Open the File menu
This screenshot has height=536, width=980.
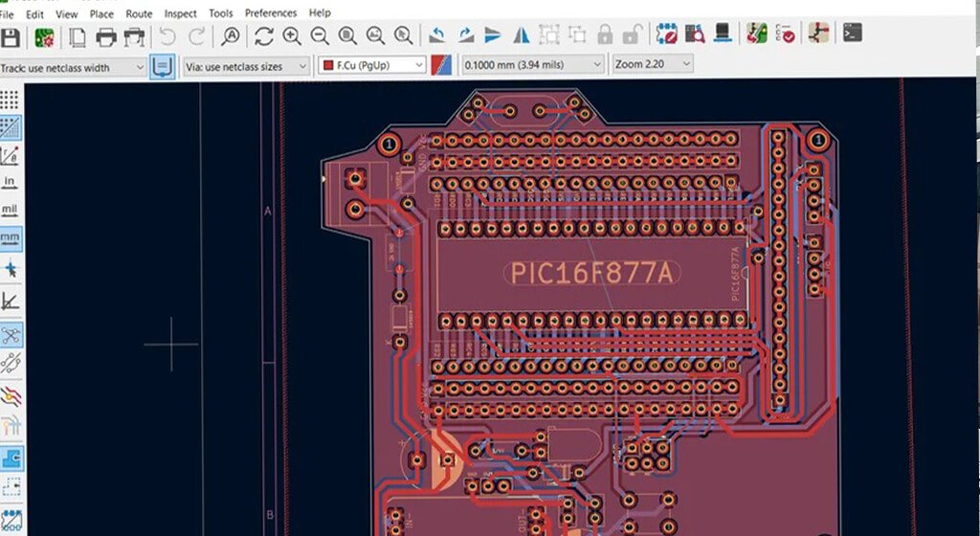[x=7, y=14]
